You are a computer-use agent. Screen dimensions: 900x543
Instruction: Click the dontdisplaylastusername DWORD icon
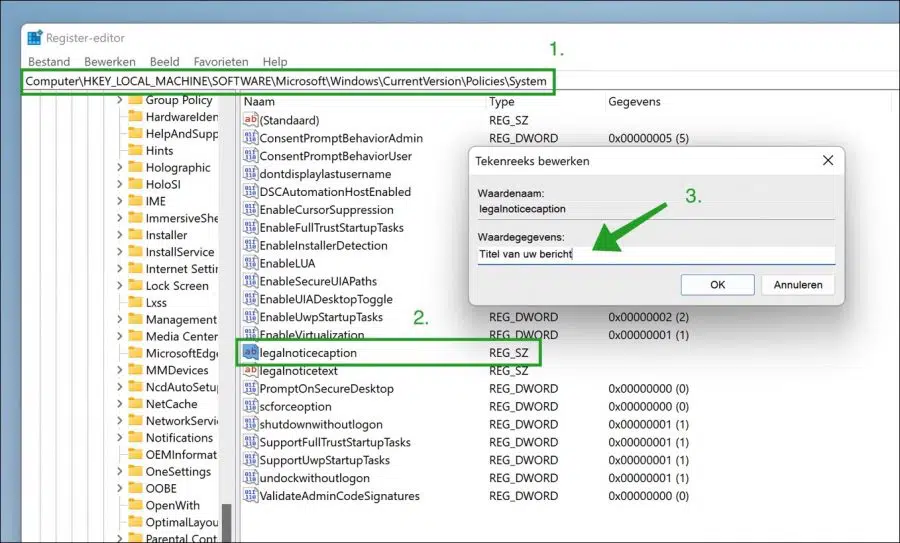coord(250,173)
